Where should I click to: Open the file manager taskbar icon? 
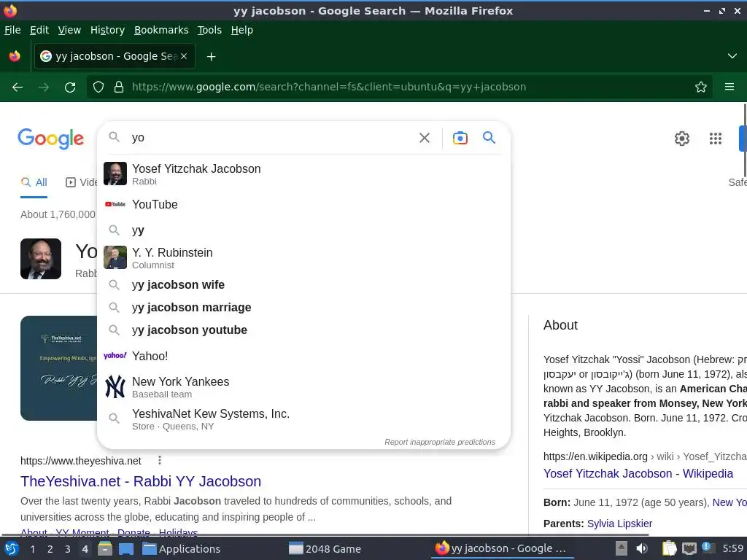click(x=104, y=549)
